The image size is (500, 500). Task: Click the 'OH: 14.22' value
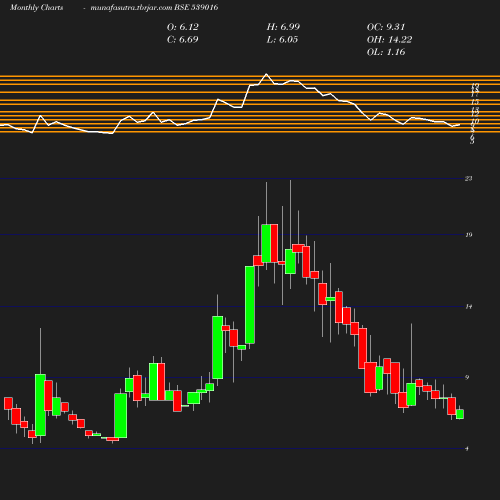pos(389,40)
